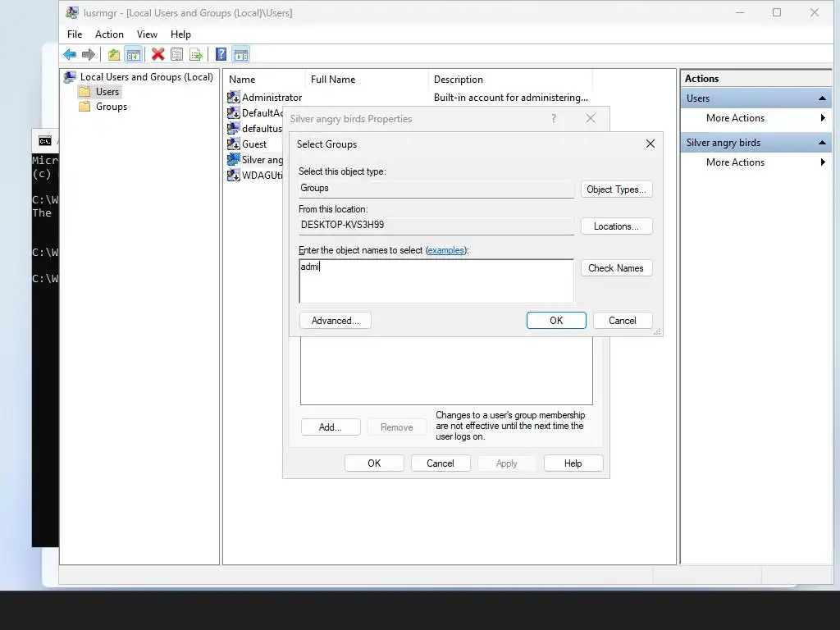Cancel the Select Groups dialog
The image size is (840, 630).
[x=623, y=321]
